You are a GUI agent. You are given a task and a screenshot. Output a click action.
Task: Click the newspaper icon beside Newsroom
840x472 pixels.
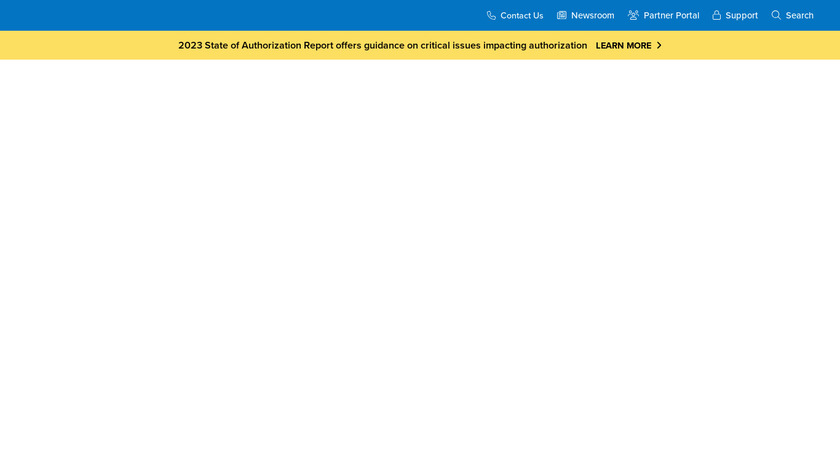[561, 16]
